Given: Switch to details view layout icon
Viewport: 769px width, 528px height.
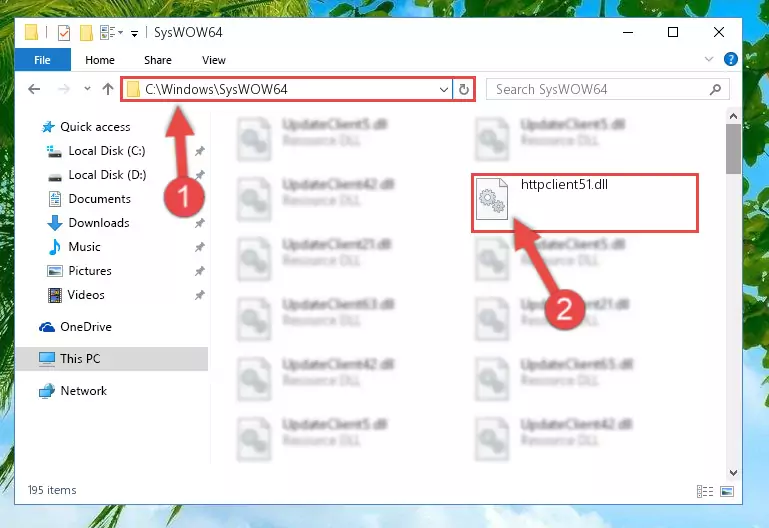Looking at the screenshot, I should click(705, 491).
